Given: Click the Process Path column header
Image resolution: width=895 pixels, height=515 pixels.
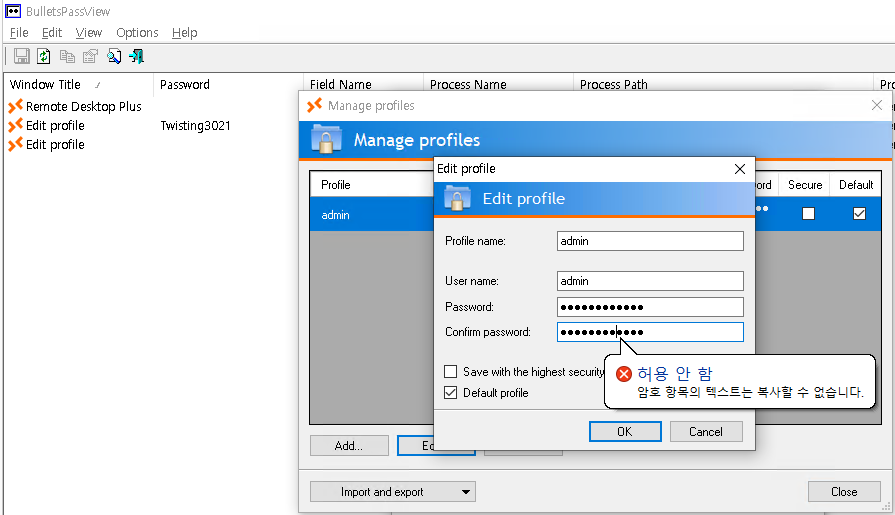Looking at the screenshot, I should point(723,85).
